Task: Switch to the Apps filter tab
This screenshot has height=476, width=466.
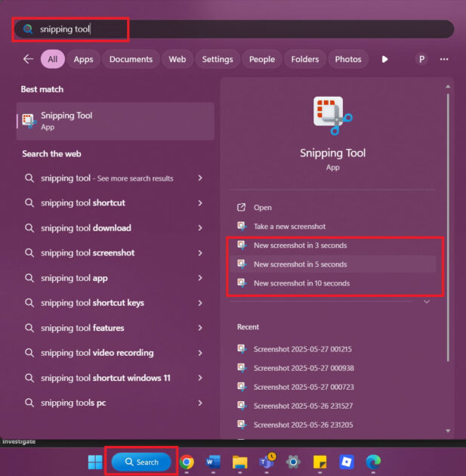Action: click(83, 59)
